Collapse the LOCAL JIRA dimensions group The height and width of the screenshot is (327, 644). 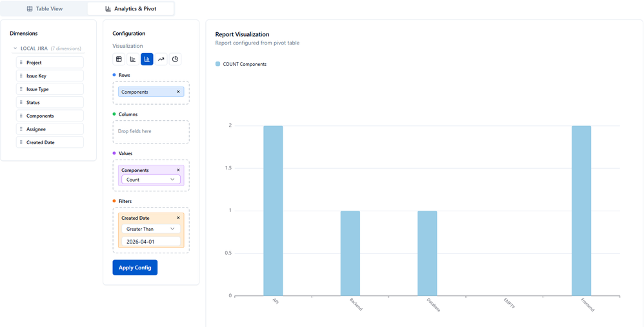pos(15,48)
